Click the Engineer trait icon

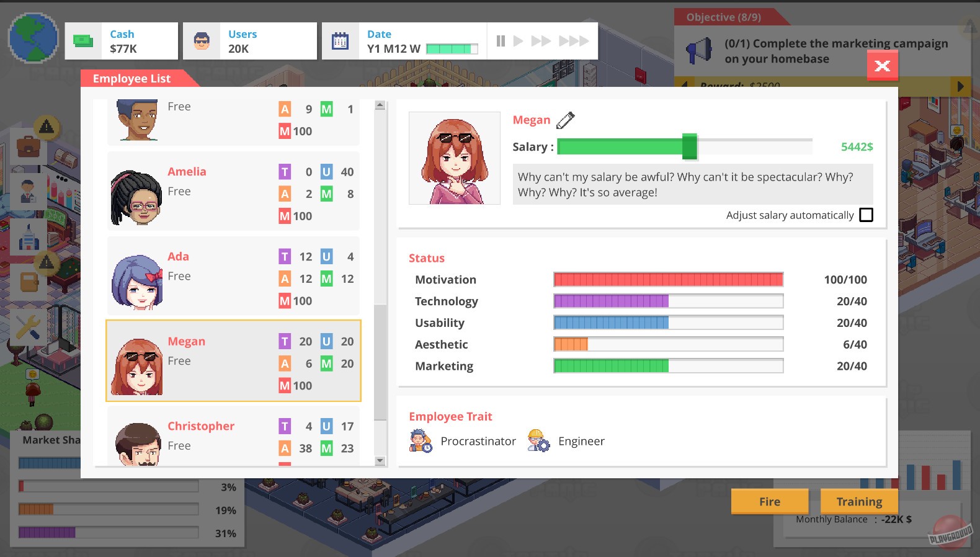(538, 441)
